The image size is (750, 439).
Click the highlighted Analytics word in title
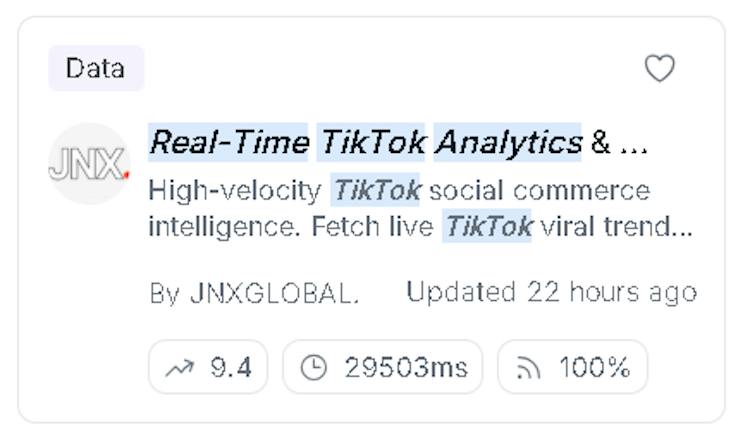tap(507, 143)
